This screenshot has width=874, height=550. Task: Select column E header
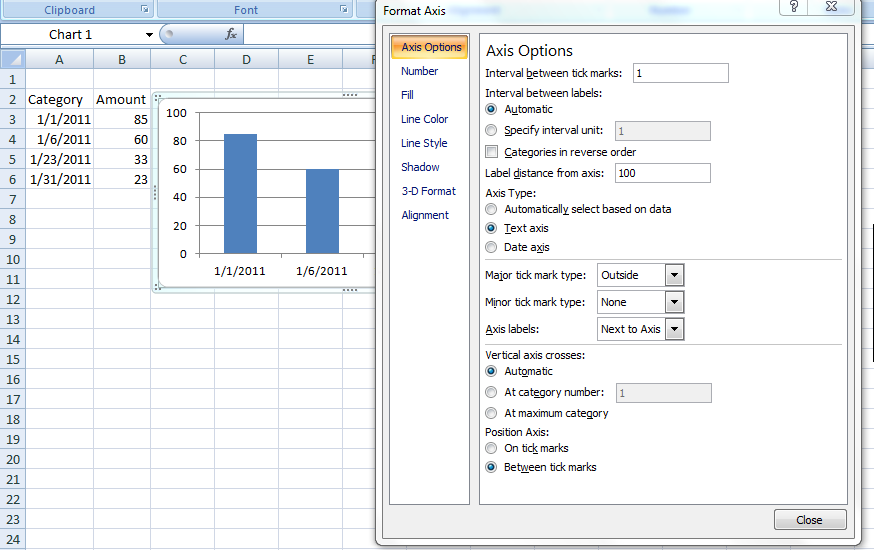(310, 59)
